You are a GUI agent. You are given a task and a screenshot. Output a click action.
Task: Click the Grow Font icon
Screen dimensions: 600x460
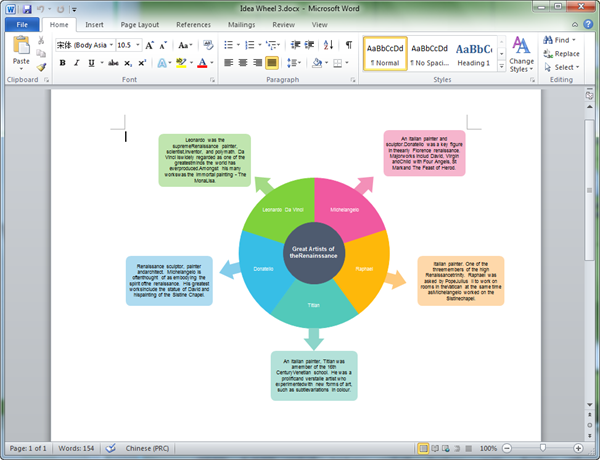pos(150,45)
